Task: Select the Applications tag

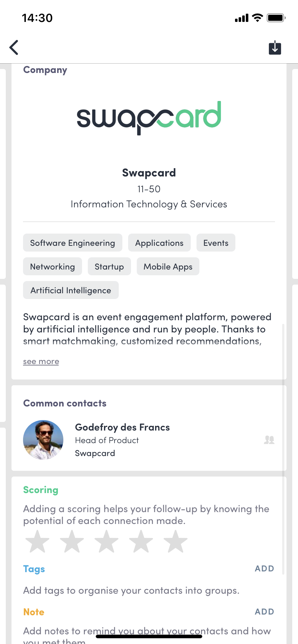Action: click(x=159, y=243)
